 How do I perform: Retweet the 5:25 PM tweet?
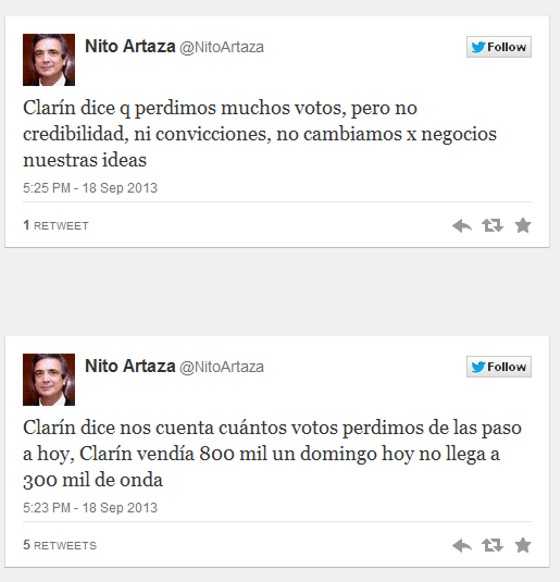pos(492,225)
